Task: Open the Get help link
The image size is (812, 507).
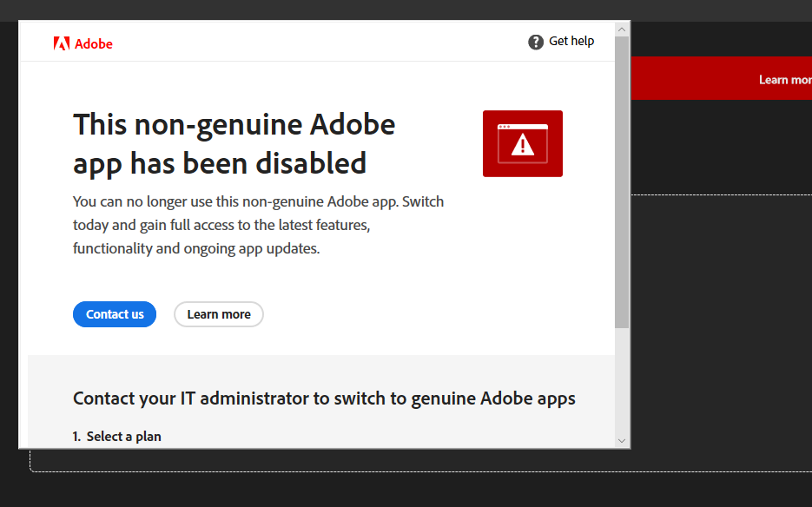Action: [x=571, y=41]
